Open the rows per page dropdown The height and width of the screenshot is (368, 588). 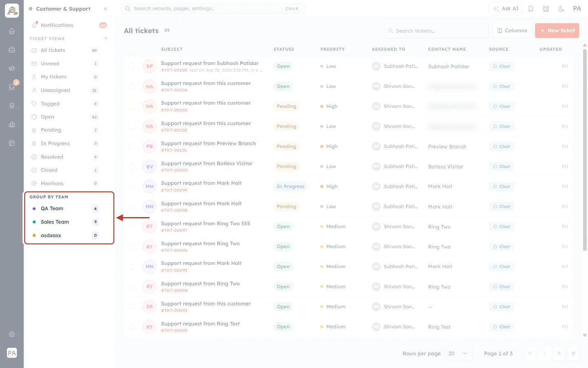(458, 353)
